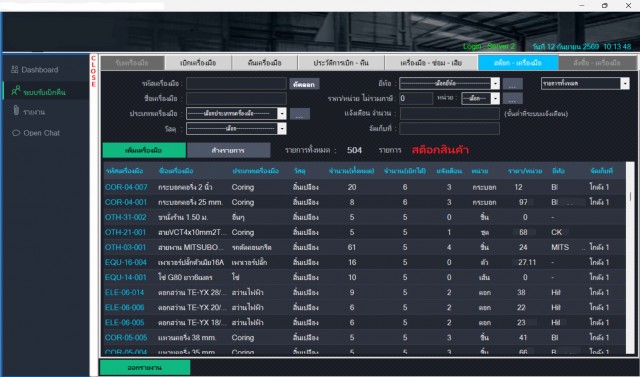
Task: Click the ราคา/หน่วย price field showing 0
Action: point(416,98)
